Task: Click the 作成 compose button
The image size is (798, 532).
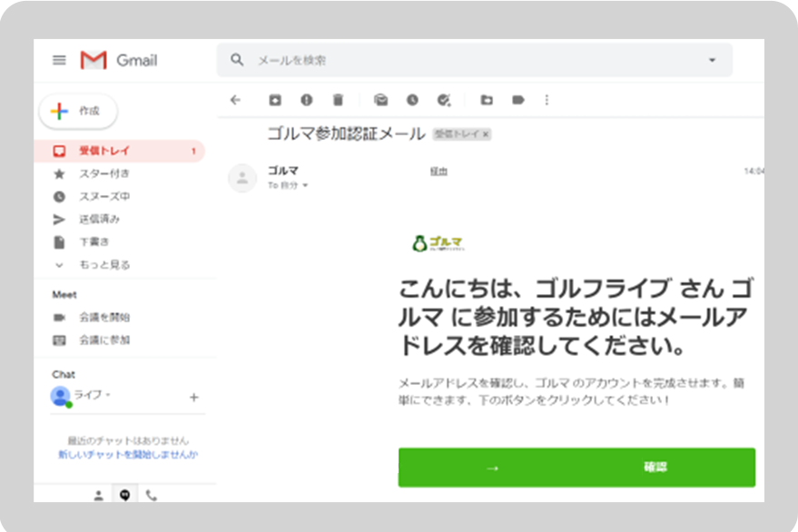Action: 78,111
